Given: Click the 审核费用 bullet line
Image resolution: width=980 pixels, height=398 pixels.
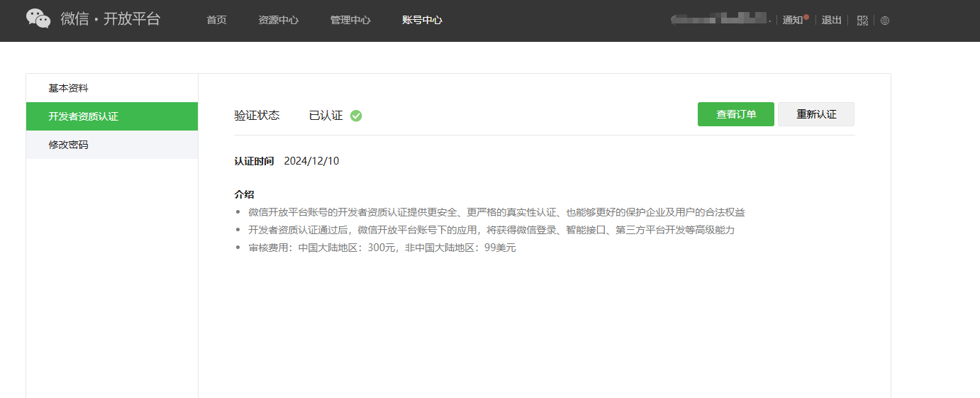Looking at the screenshot, I should [382, 248].
